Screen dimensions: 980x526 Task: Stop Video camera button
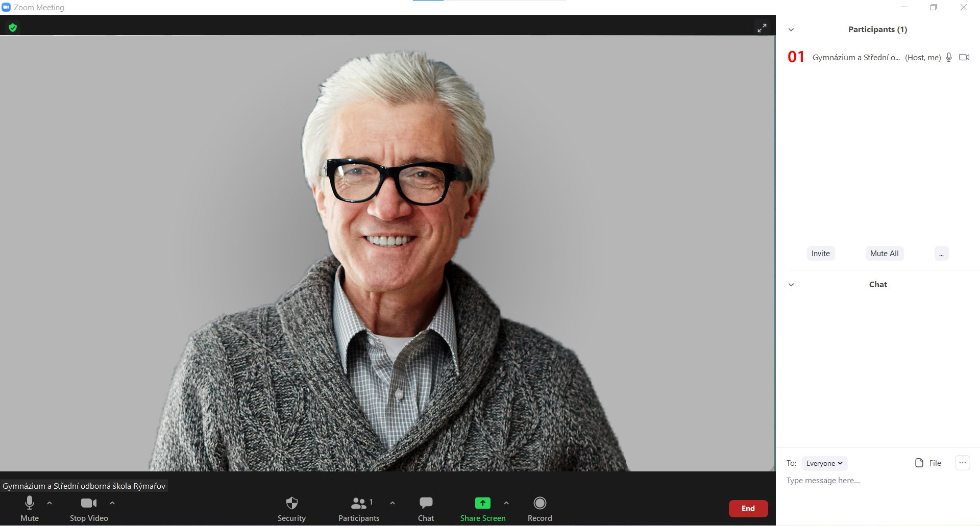89,509
